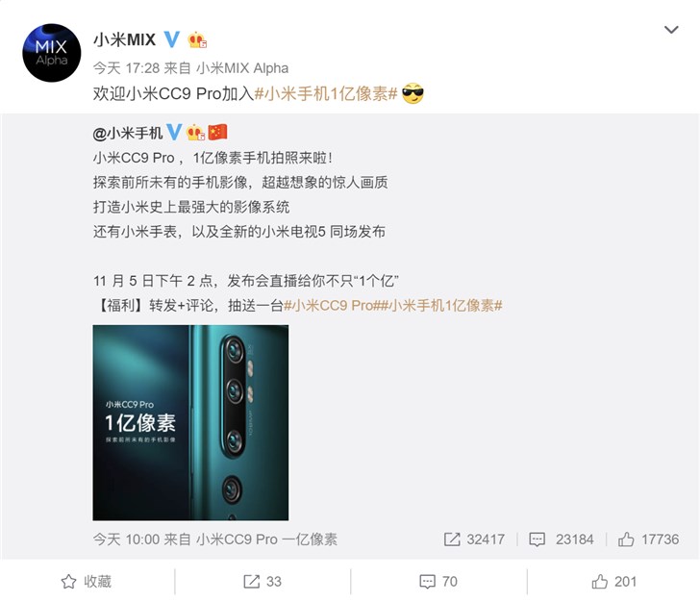Open the post options chevron menu

coord(671,30)
